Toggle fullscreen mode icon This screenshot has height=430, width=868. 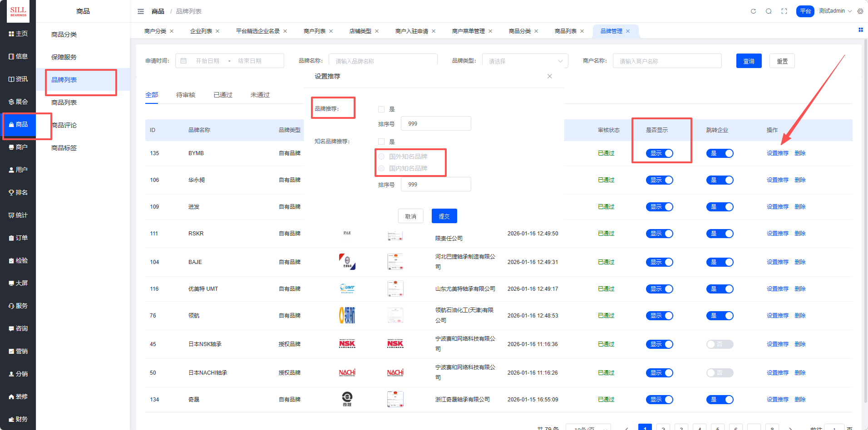pyautogui.click(x=784, y=11)
